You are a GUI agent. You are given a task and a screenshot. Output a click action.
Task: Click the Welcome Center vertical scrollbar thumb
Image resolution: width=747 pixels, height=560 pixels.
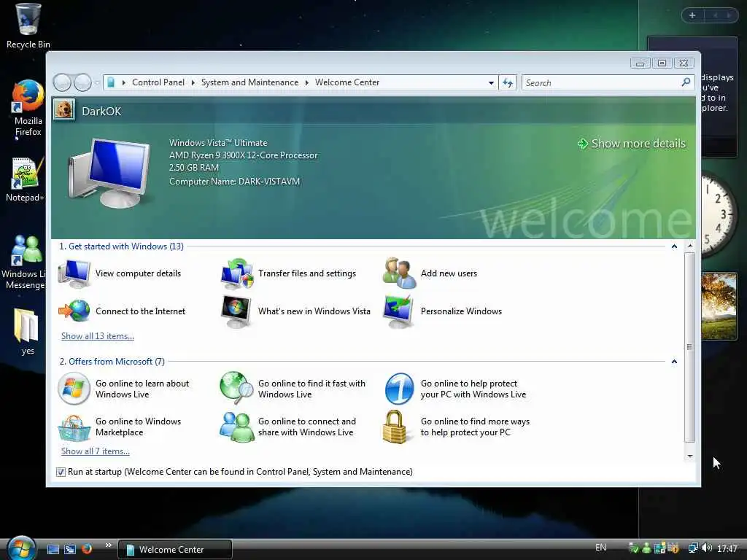click(x=689, y=347)
